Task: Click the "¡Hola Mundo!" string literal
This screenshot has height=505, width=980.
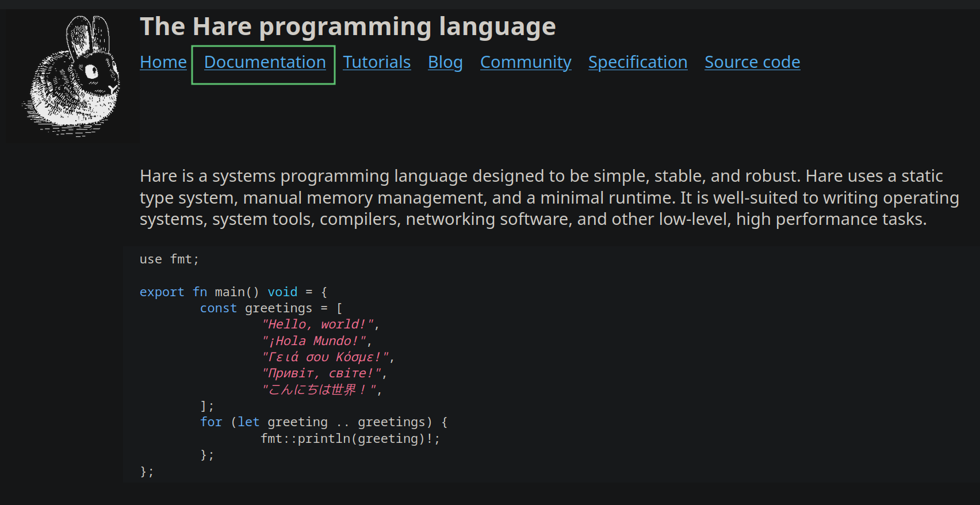Action: pos(314,341)
